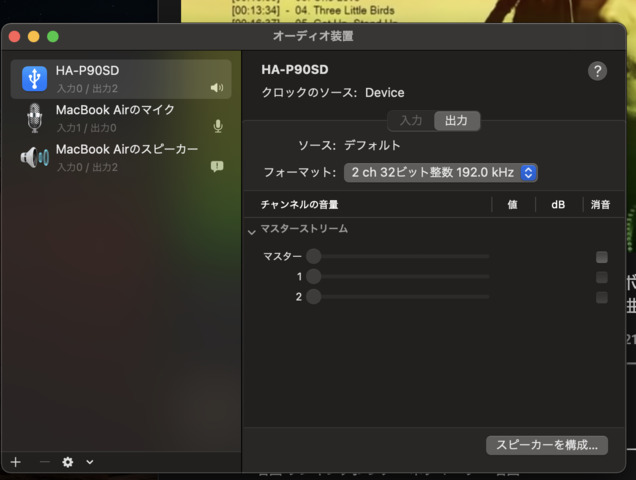Collapse the マスターストリーム section
636x480 pixels.
(x=251, y=232)
